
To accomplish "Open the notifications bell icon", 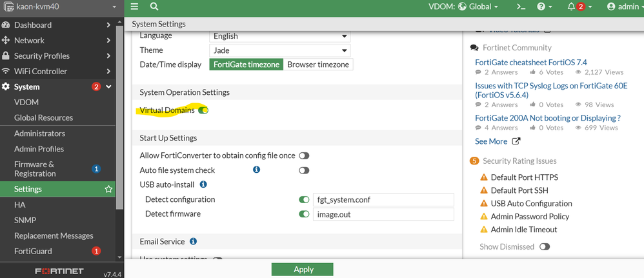I will click(x=576, y=6).
